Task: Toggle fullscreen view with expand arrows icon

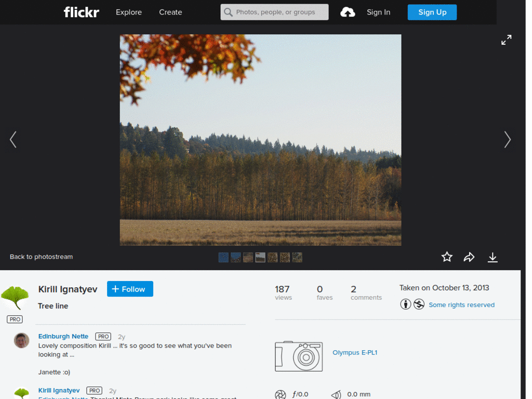Action: pos(506,39)
